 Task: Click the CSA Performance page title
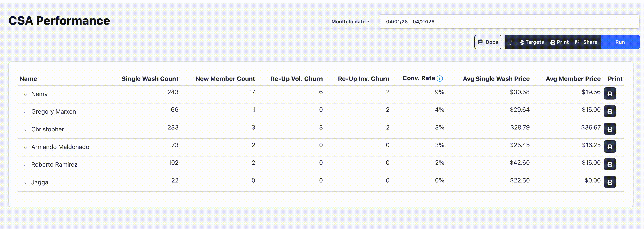pos(59,21)
